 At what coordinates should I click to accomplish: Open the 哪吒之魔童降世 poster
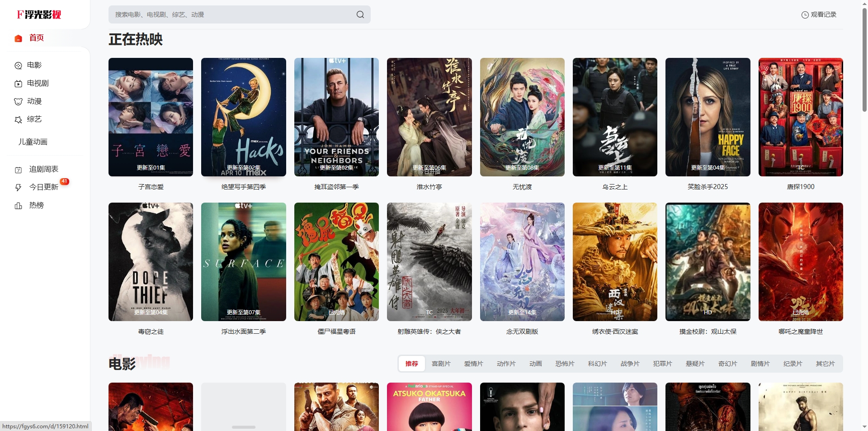pos(801,262)
